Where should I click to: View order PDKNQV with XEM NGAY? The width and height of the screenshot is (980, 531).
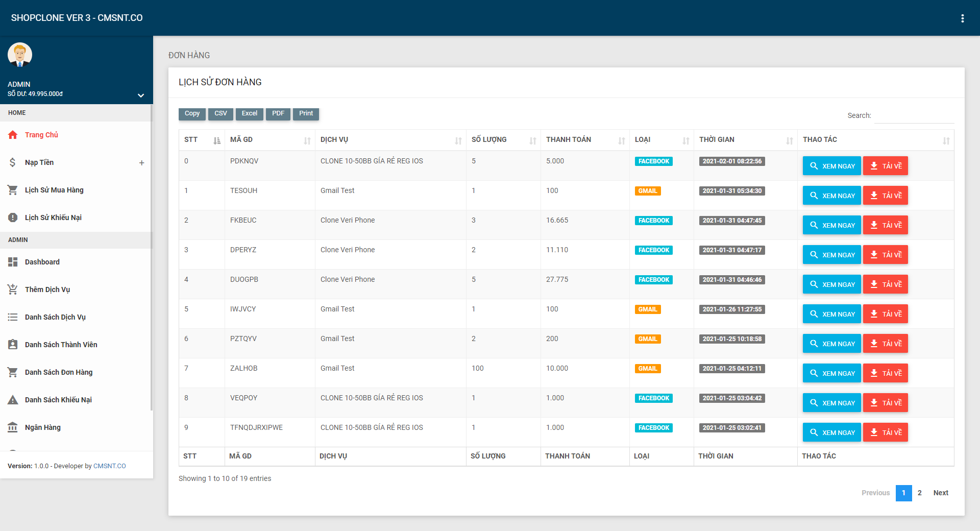pyautogui.click(x=832, y=166)
